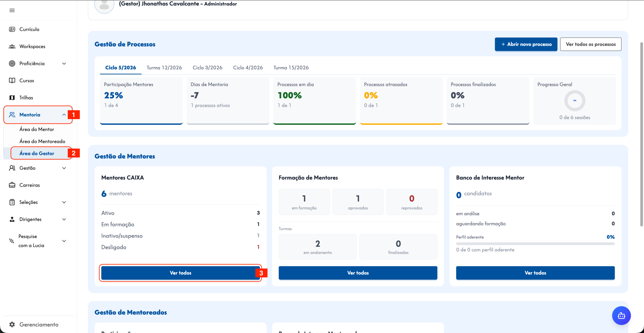Open the Gerenciamento gear icon
The image size is (644, 333).
pos(12,324)
